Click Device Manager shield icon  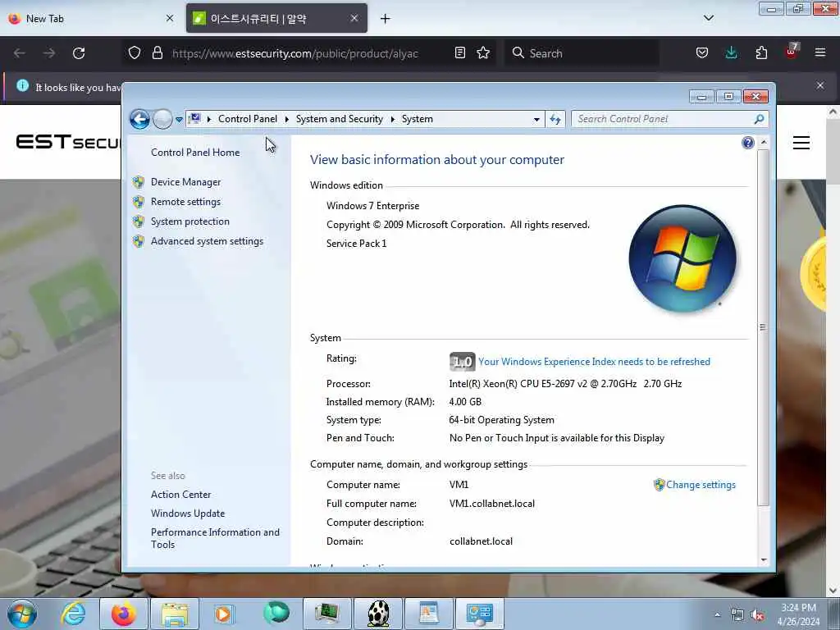pyautogui.click(x=139, y=182)
